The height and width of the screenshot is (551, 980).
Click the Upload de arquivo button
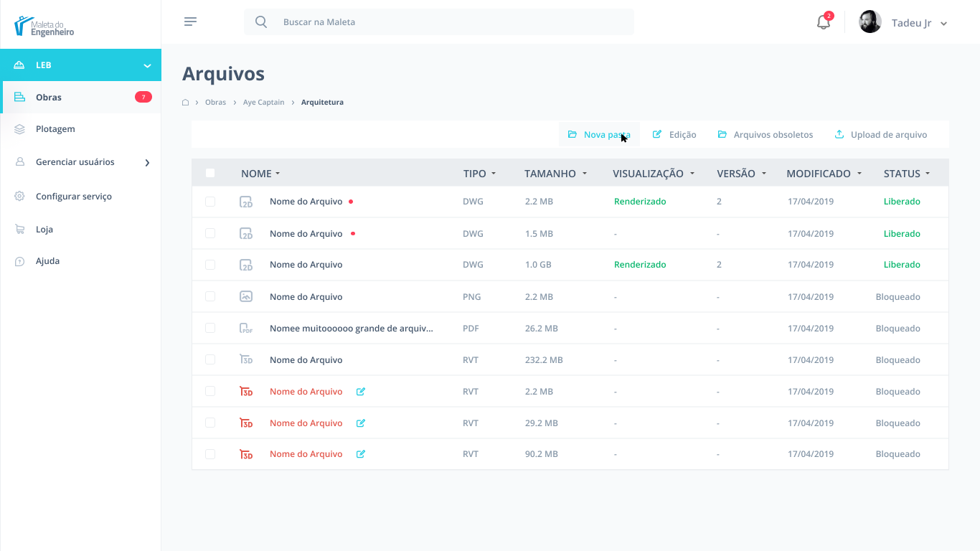[881, 135]
